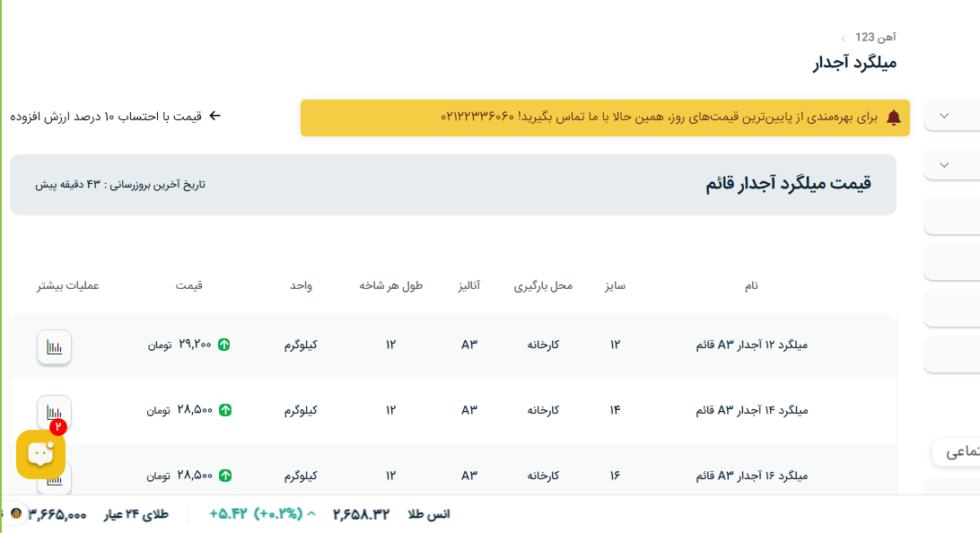This screenshot has width=980, height=533.
Task: Expand the first sidebar chevron dropdown
Action: pyautogui.click(x=944, y=116)
